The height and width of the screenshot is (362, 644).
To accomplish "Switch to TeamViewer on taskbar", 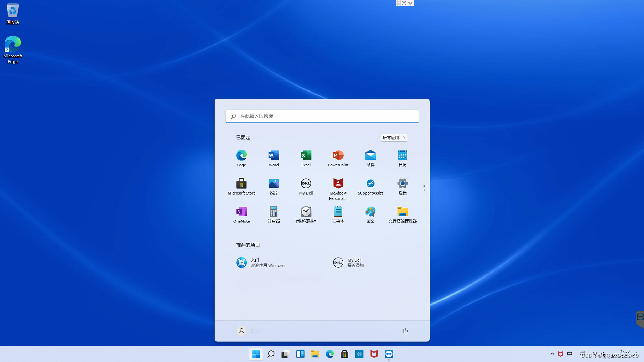I will coord(389,354).
